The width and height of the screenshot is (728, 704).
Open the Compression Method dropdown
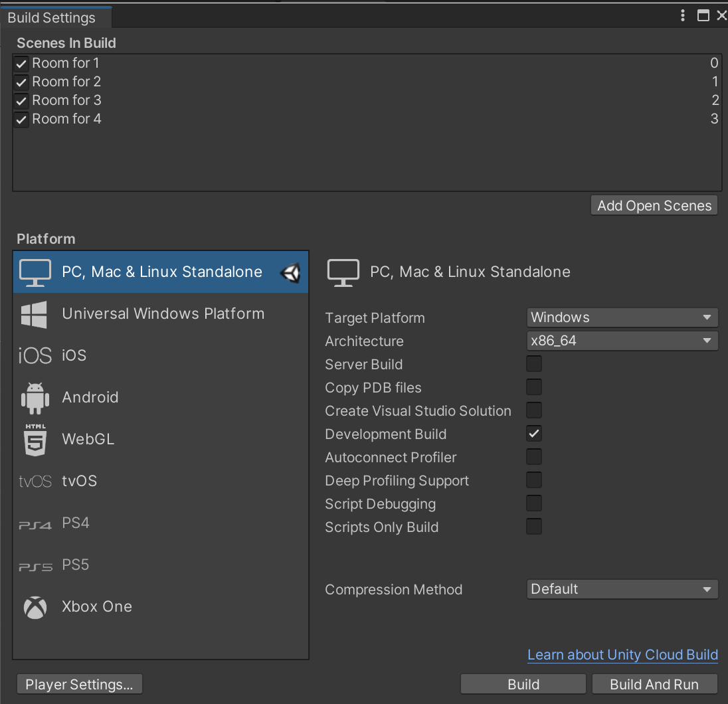[622, 589]
